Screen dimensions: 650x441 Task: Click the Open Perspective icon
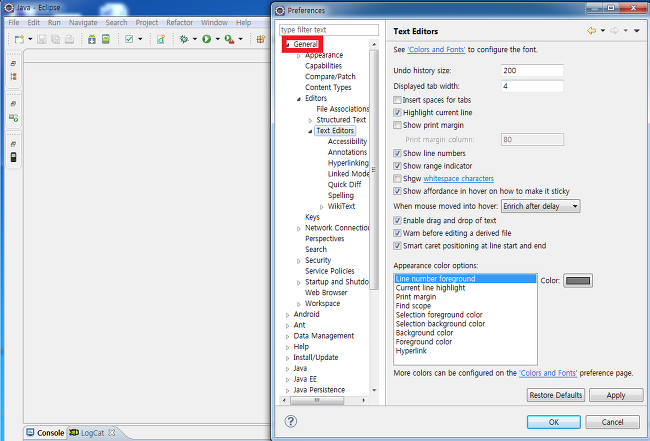point(261,39)
